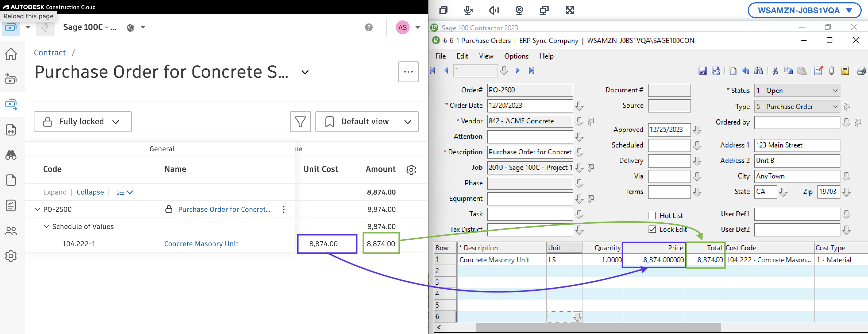
Task: Open the Options menu
Action: coord(516,56)
